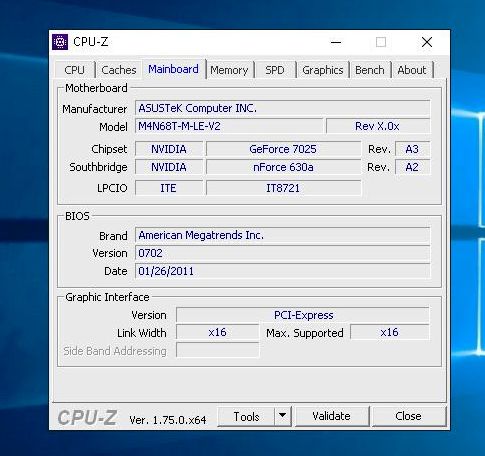
Task: Click the Ver. 1.75.0.x64 version text
Action: coord(168,420)
